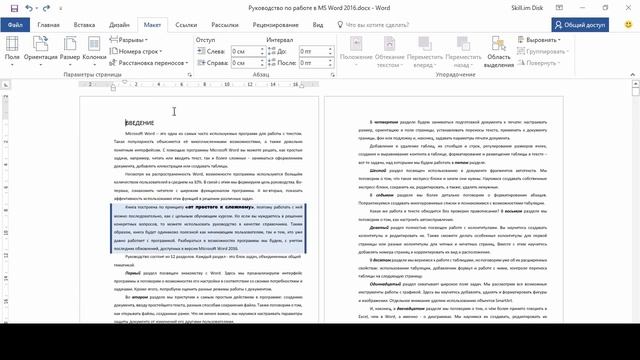Screen dimensions: 640x360
Task: Switch to the Вид tab
Action: pyautogui.click(x=318, y=25)
